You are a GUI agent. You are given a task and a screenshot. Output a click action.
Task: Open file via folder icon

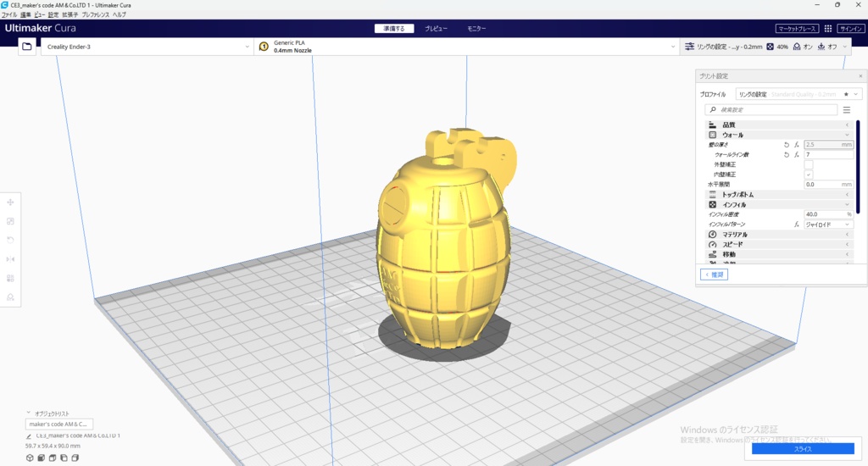coord(26,47)
